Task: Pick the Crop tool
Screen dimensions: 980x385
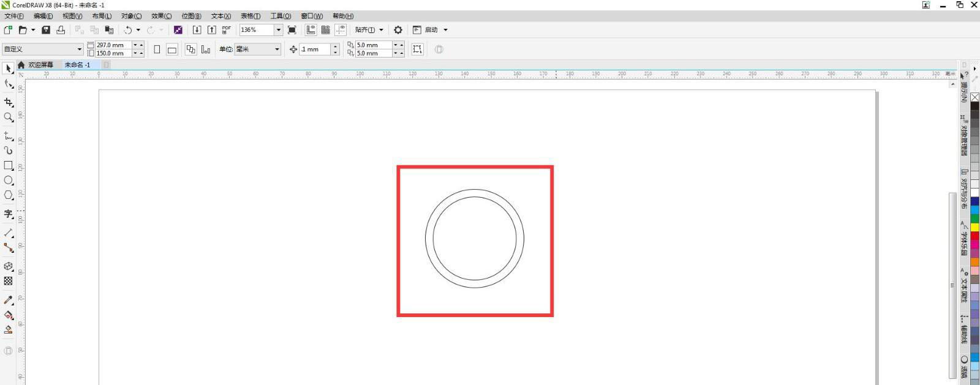Action: coord(9,102)
